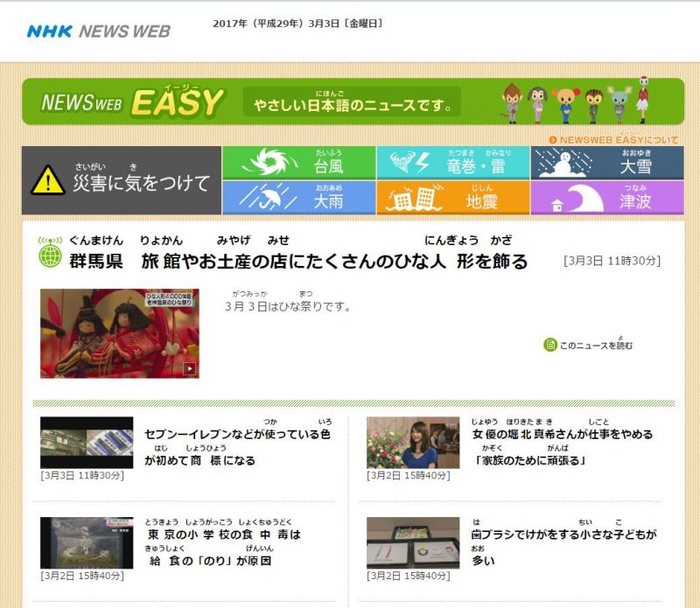Open the tornado and thunder (竜巻・雷) category
This screenshot has height=608, width=700.
[452, 163]
